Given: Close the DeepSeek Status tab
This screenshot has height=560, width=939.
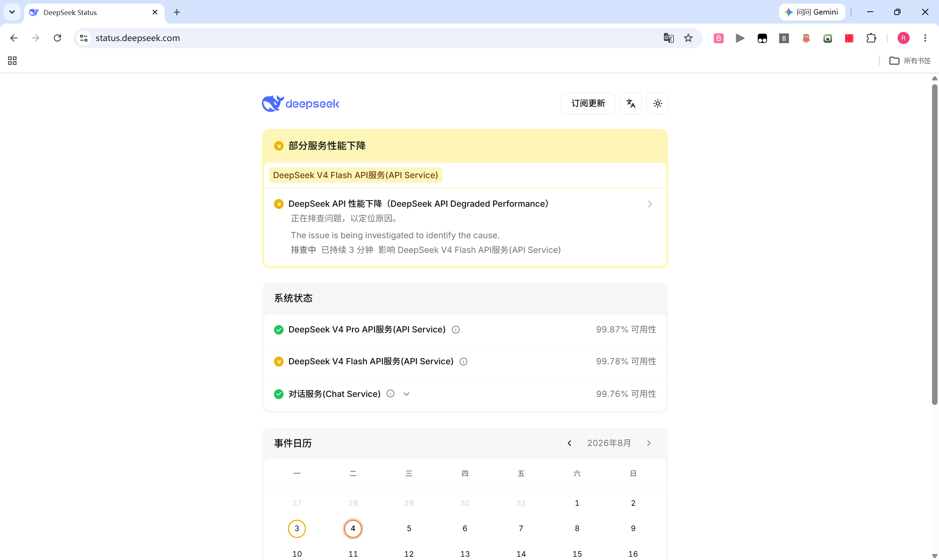Looking at the screenshot, I should 155,12.
